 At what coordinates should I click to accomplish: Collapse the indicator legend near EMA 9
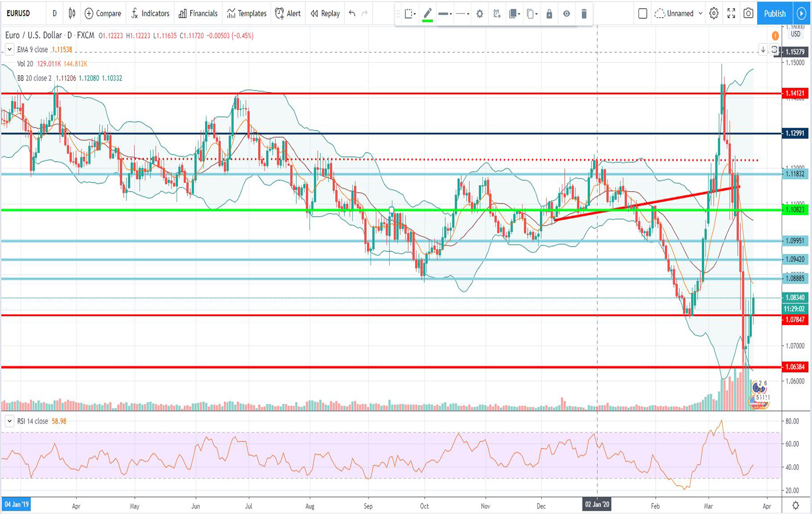pyautogui.click(x=9, y=50)
